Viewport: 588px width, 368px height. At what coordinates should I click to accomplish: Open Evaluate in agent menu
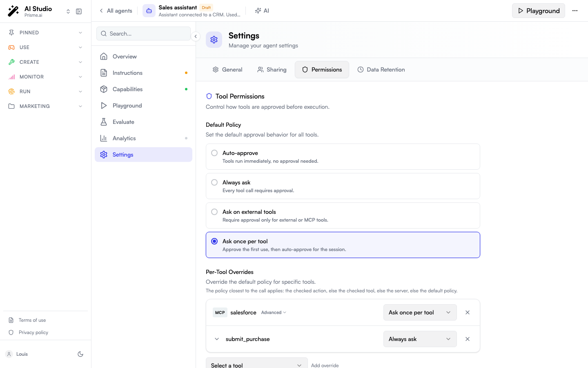click(x=143, y=122)
